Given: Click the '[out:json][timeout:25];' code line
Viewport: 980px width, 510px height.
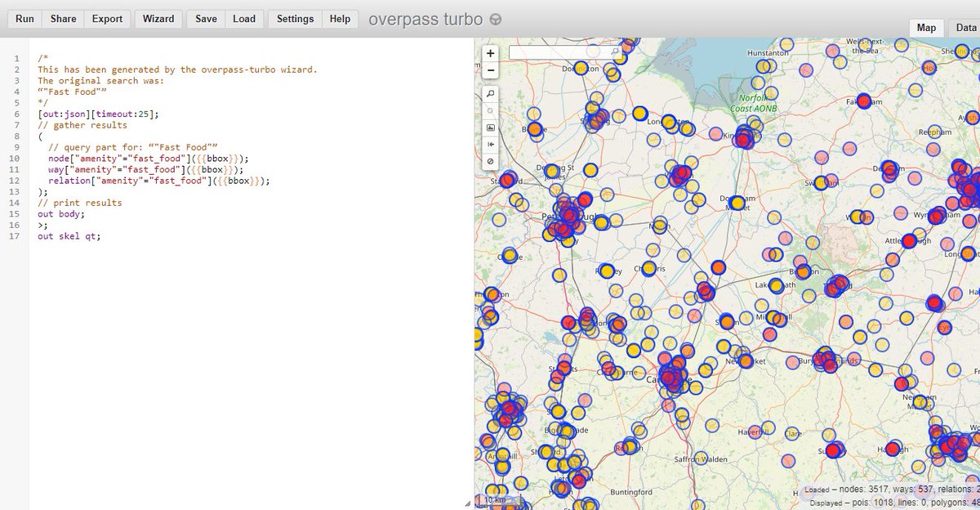Looking at the screenshot, I should tap(98, 114).
